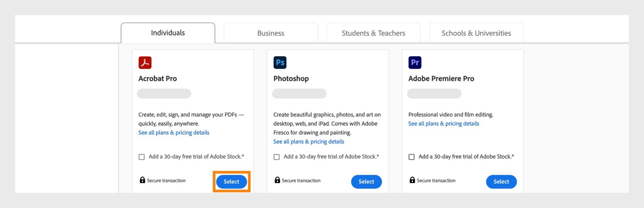
Task: See Premiere Pro plans & pricing details
Action: (x=443, y=124)
